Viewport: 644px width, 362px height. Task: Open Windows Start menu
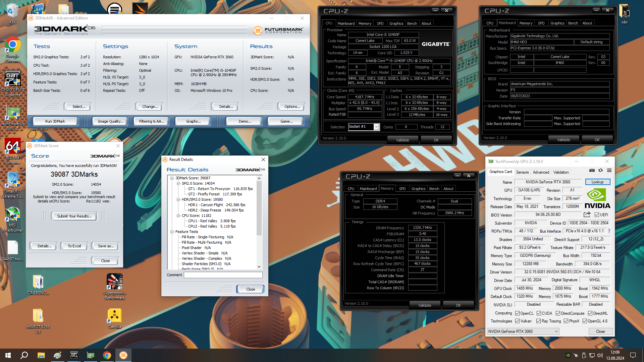coord(8,355)
